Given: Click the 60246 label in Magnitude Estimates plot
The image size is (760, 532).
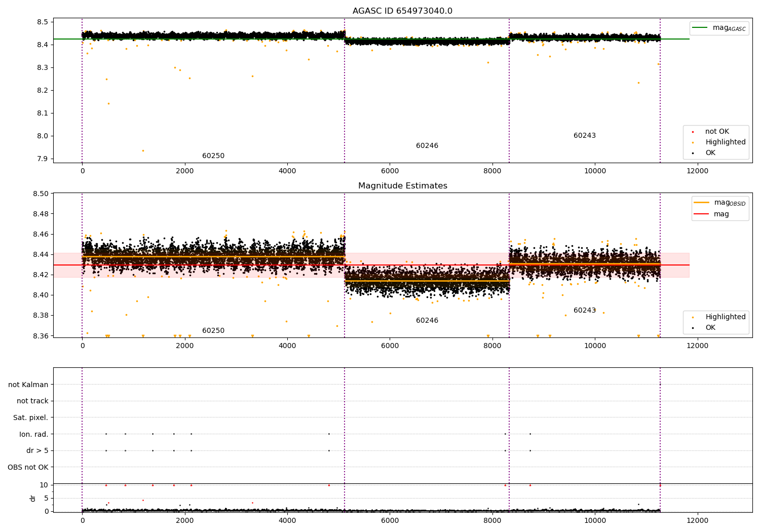Looking at the screenshot, I should click(x=427, y=321).
